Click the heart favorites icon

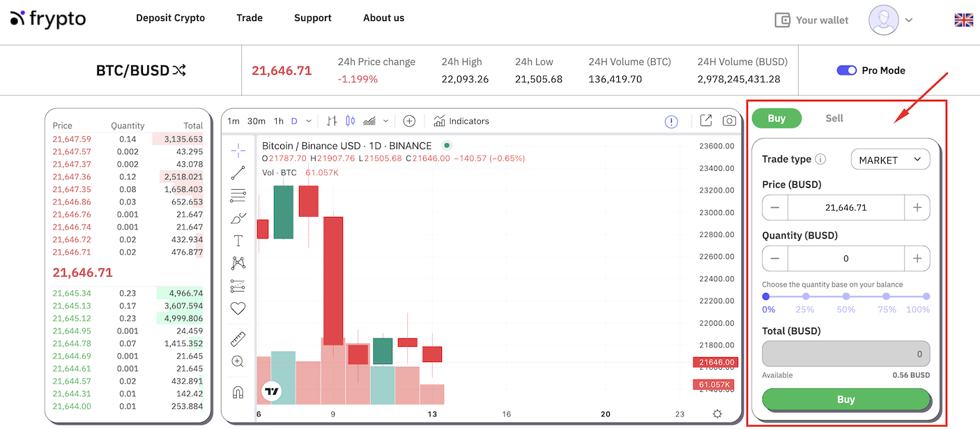[x=238, y=308]
